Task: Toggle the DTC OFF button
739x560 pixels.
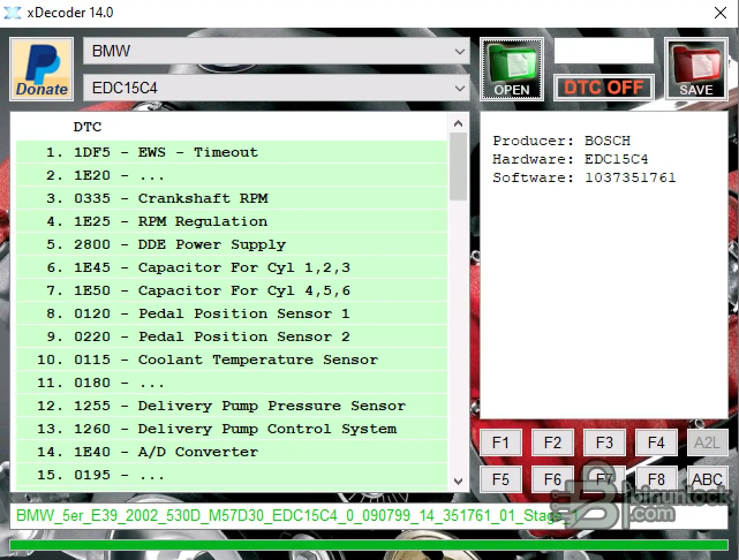Action: [604, 88]
